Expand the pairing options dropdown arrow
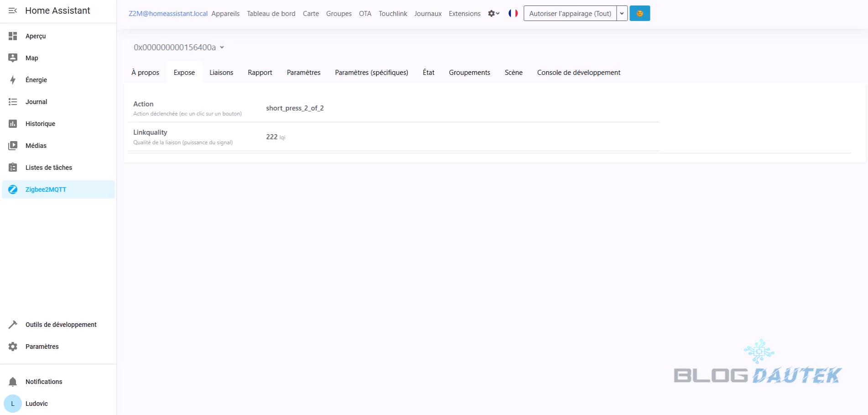 [x=622, y=14]
